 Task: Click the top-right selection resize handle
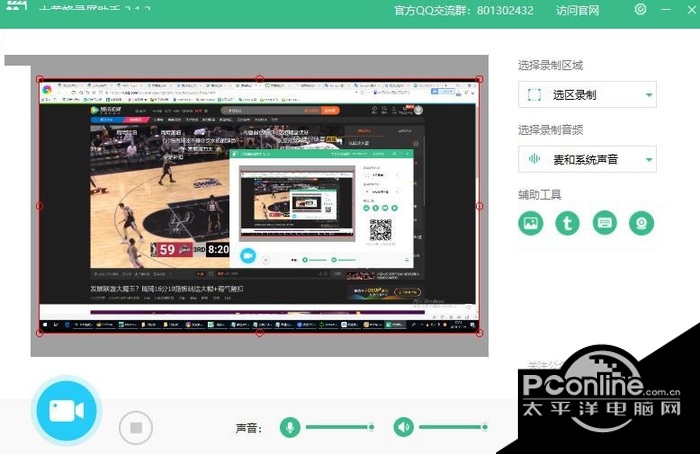pos(479,79)
